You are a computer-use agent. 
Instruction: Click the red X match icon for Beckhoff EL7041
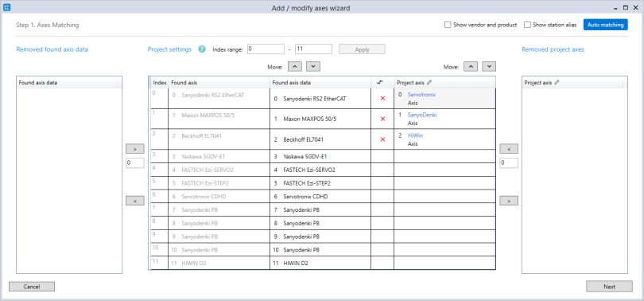[382, 139]
